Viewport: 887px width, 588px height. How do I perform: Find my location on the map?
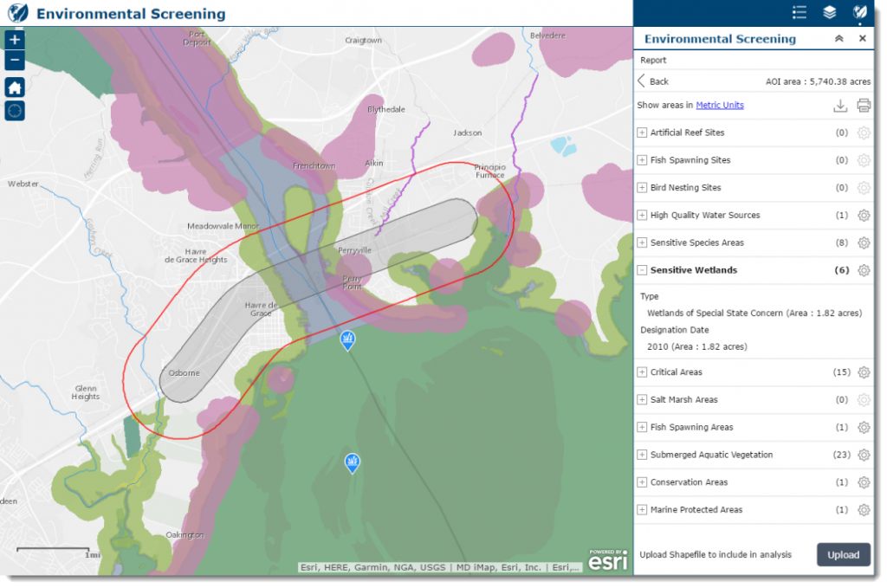point(15,111)
